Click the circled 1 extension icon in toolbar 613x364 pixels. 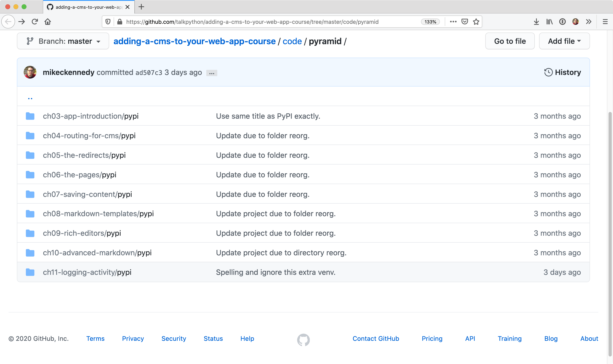[x=562, y=22]
